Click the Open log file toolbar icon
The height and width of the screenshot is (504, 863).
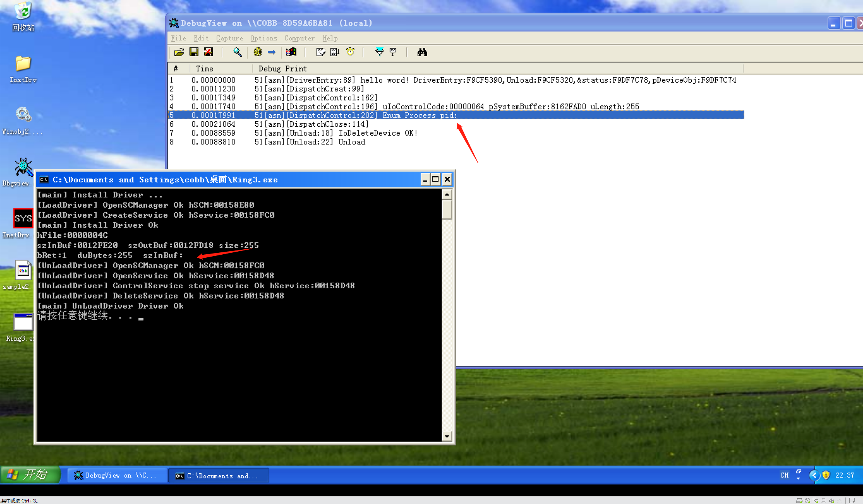[x=179, y=52]
